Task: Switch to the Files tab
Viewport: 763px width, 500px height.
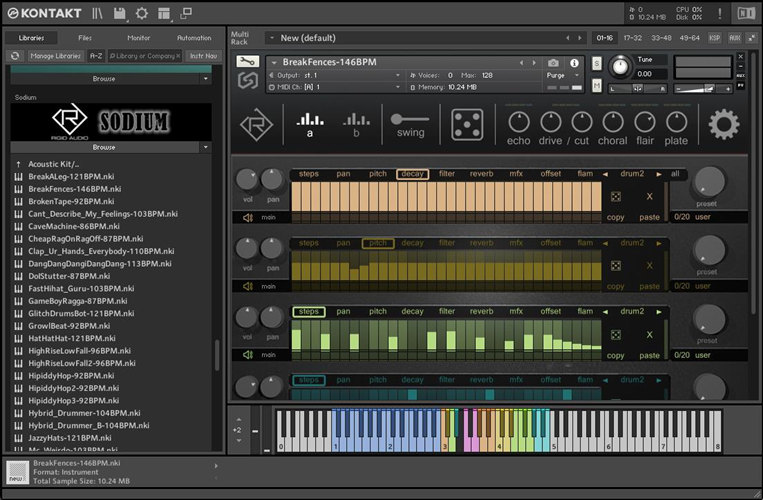Action: [85, 38]
